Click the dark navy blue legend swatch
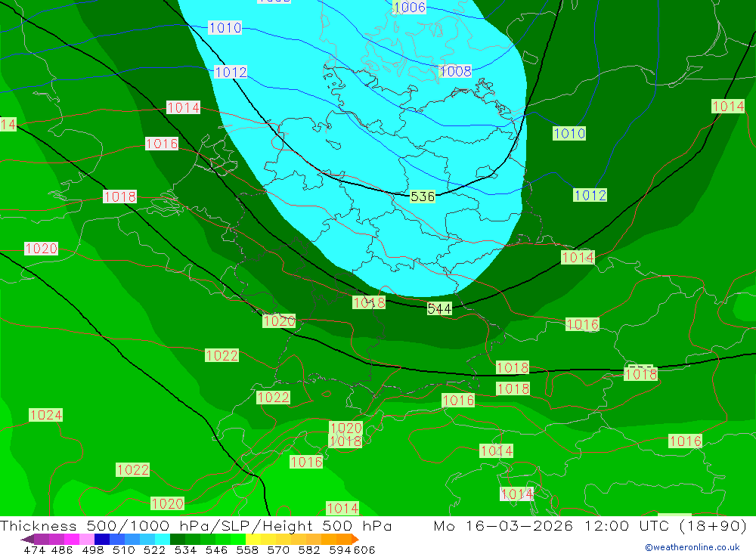Screen dimensions: 756x554 [102, 539]
